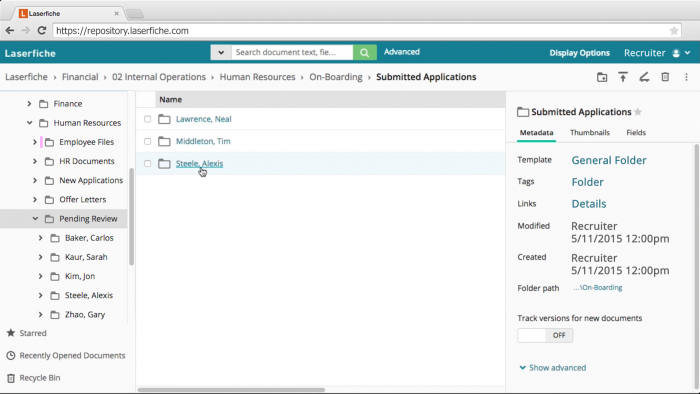Screen dimensions: 700x394
Task: Click the Steele, Alexis folder icon in list
Action: 164,164
